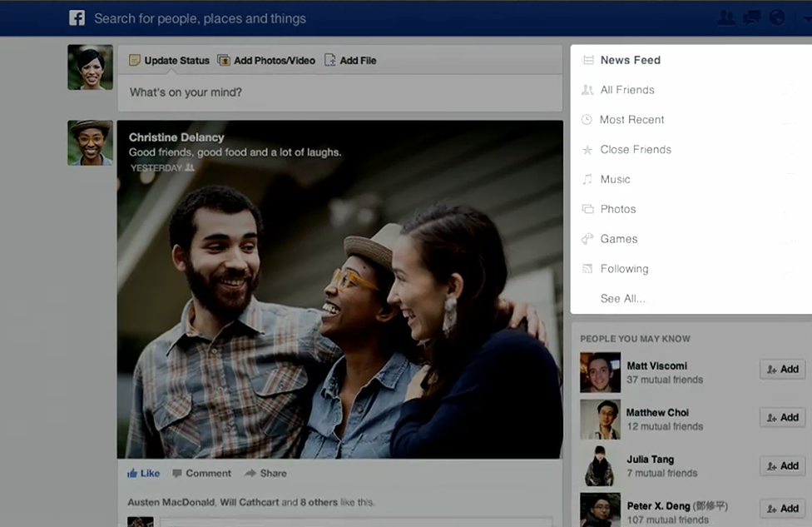Click the Like thumbs-up icon
Viewport: 812px width, 527px height.
(x=132, y=473)
